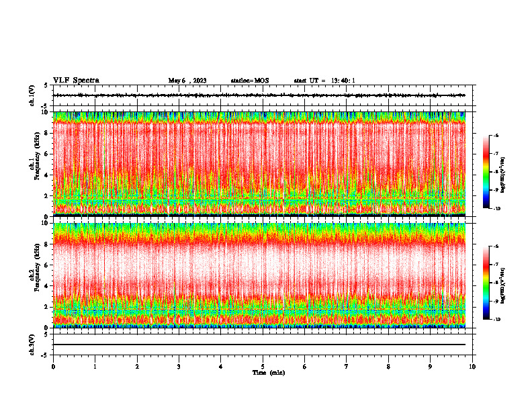Click the ch.2 colorbar log(PSD) label
The image size is (532, 411).
(x=503, y=285)
